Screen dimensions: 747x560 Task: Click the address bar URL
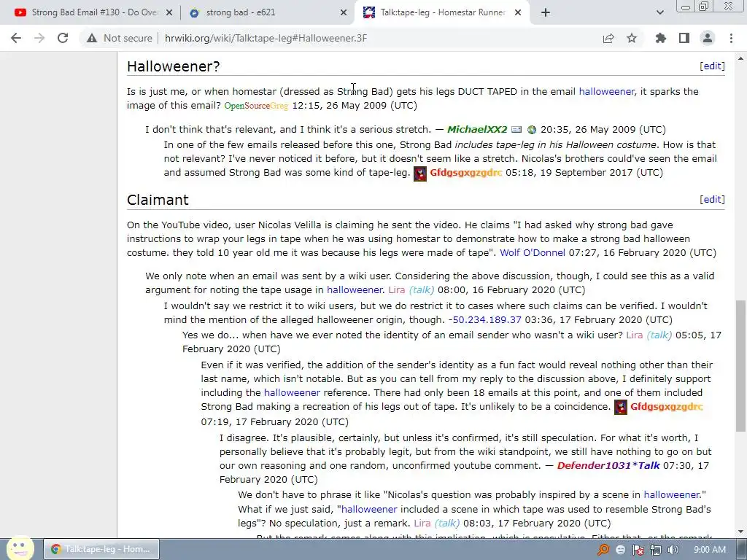tap(266, 38)
